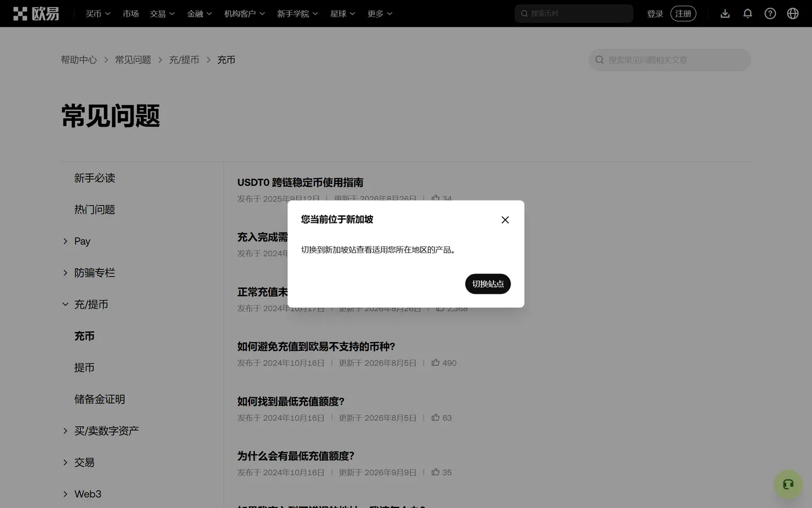This screenshot has height=508, width=812.
Task: Open the 买币 dropdown menu
Action: tap(98, 13)
